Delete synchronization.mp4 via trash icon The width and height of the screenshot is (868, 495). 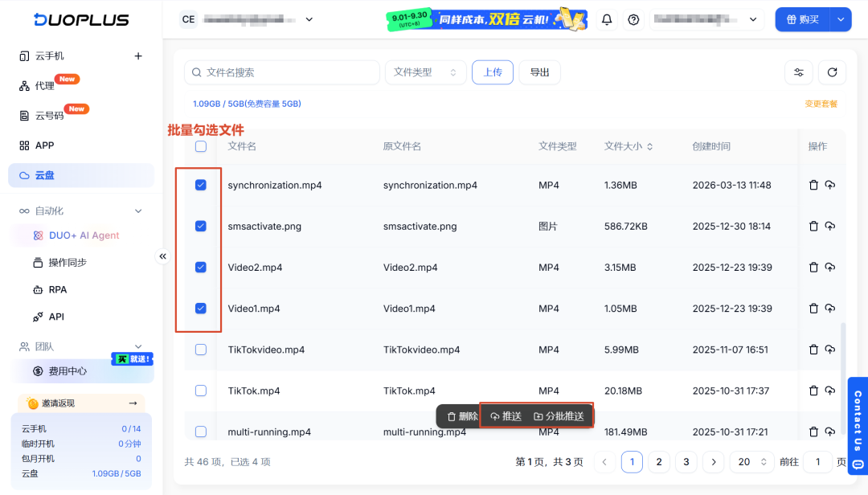[x=813, y=185]
